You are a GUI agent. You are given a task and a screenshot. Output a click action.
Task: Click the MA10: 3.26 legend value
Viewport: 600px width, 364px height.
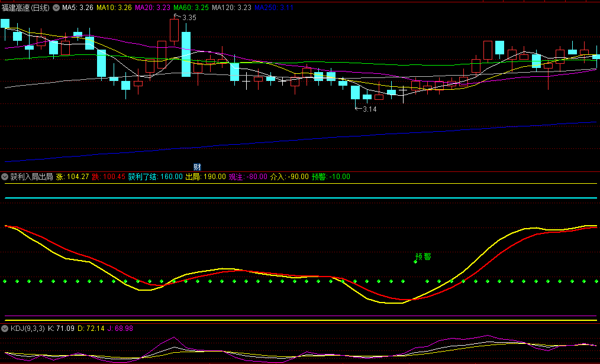coord(114,8)
